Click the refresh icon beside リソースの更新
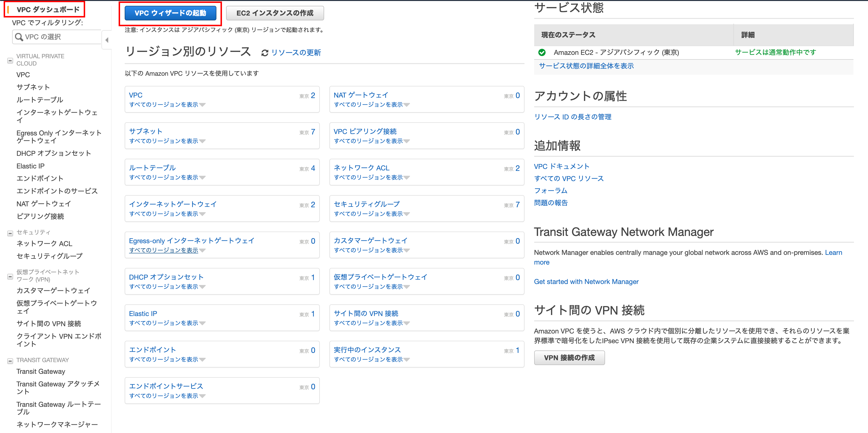868x433 pixels. point(265,53)
